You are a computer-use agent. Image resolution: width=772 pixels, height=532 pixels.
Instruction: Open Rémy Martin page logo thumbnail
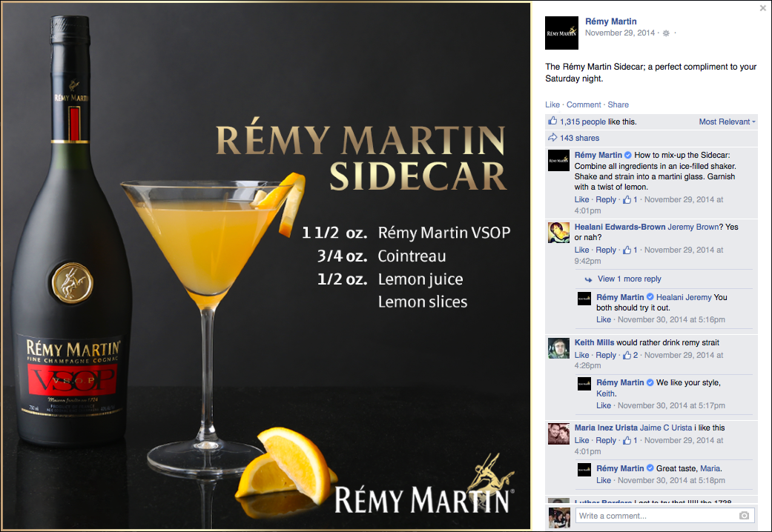tap(561, 33)
